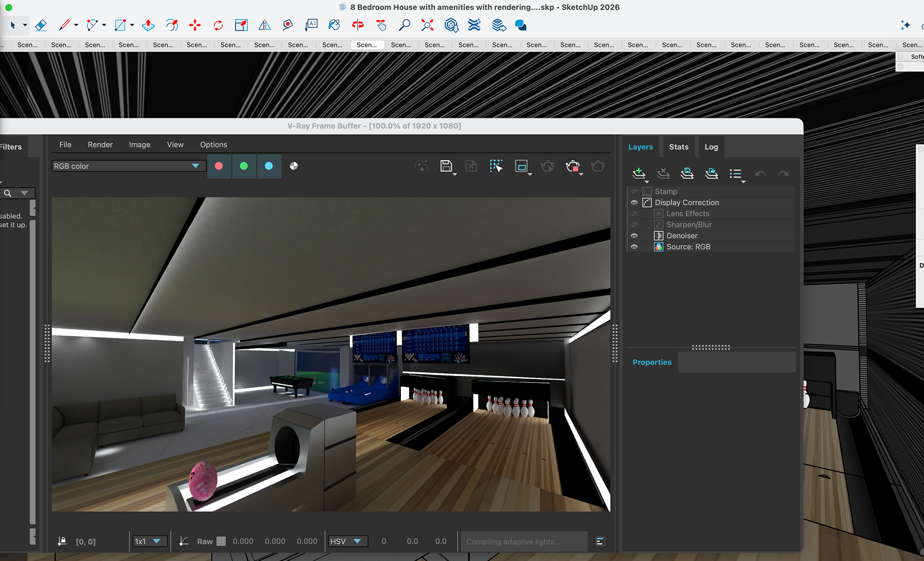Click the add layer icon
Viewport: 924px width, 561px height.
click(639, 173)
